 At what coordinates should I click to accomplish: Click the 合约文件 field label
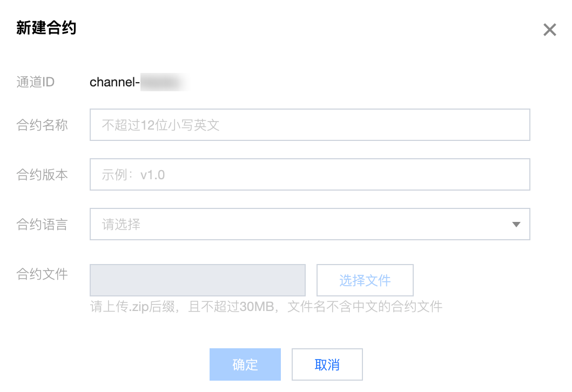click(42, 274)
